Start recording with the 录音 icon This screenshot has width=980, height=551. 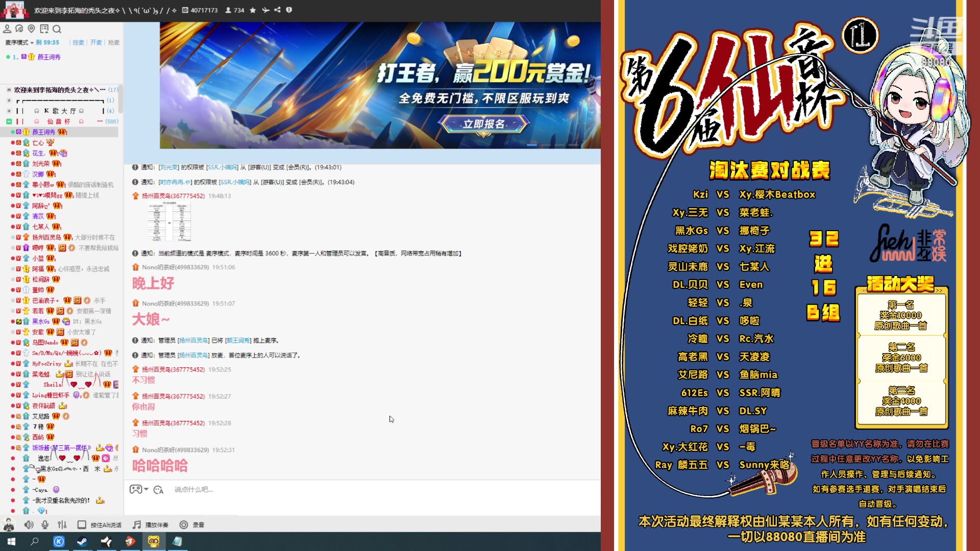click(x=182, y=524)
